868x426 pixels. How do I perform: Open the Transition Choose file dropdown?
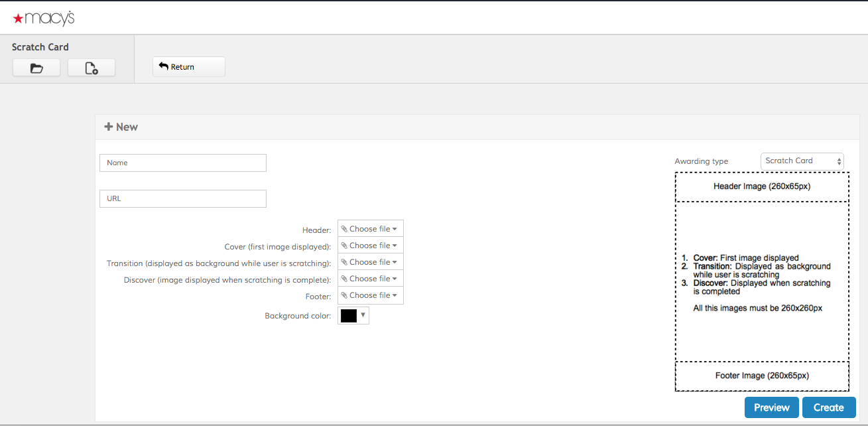[x=370, y=262]
